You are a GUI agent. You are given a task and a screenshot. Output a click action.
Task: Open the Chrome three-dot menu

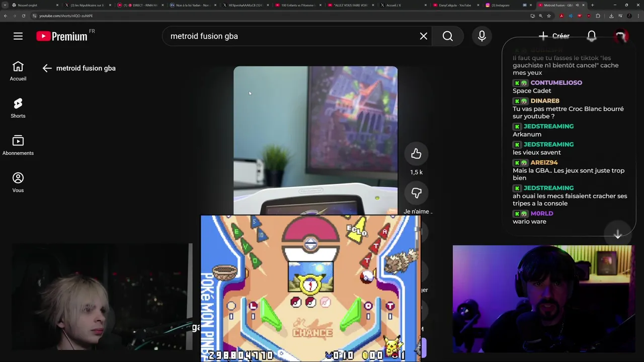(x=638, y=16)
